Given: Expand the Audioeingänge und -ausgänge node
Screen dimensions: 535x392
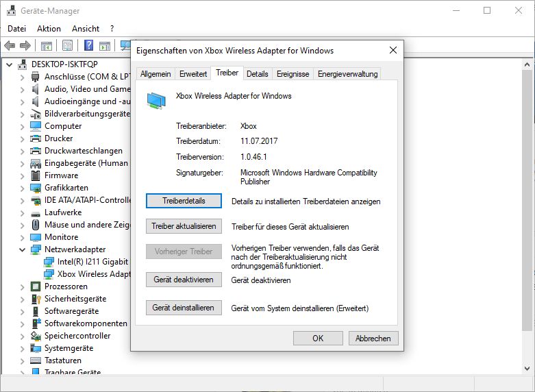Looking at the screenshot, I should pyautogui.click(x=22, y=101).
